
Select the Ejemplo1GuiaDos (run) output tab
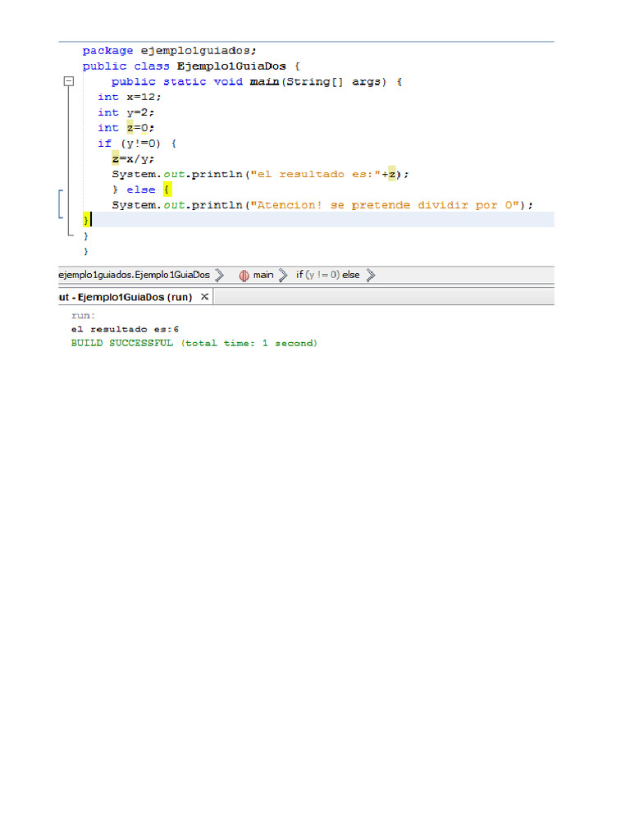tap(126, 297)
